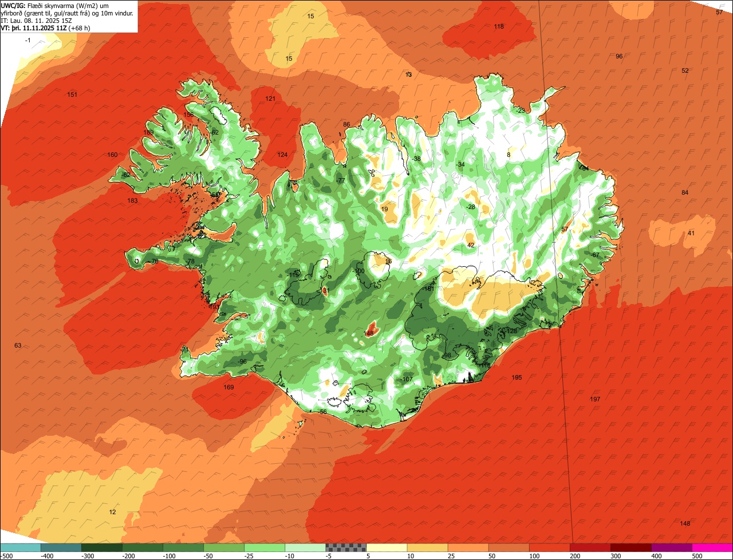Screen dimensions: 733x560
Task: Click the '19' flux value on the map
Action: 385,210
